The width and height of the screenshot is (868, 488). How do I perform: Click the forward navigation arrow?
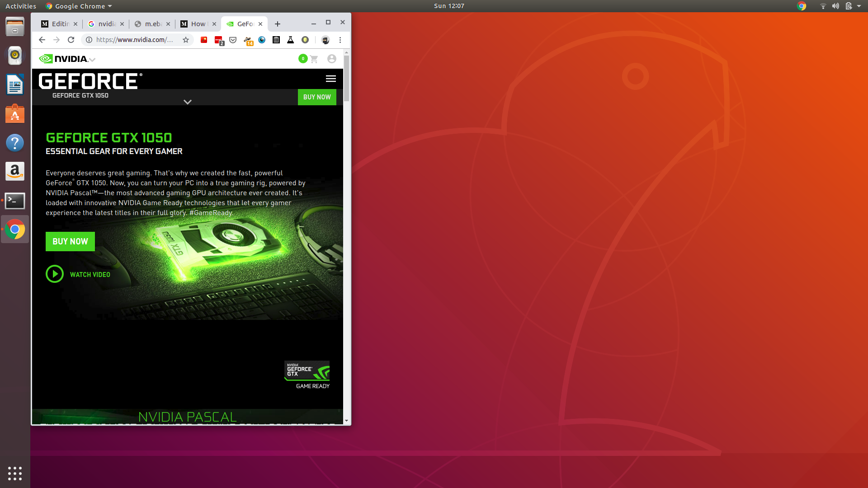click(57, 40)
